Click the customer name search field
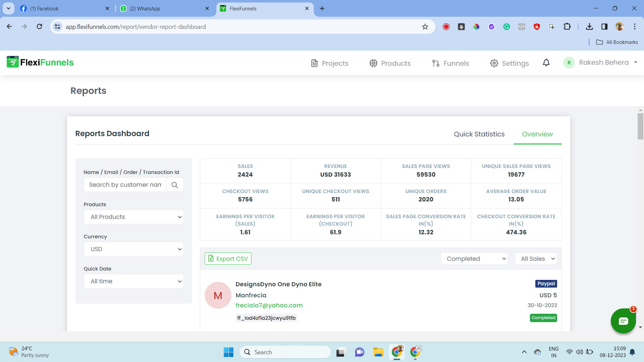Viewport: 644px width, 362px height. click(125, 185)
